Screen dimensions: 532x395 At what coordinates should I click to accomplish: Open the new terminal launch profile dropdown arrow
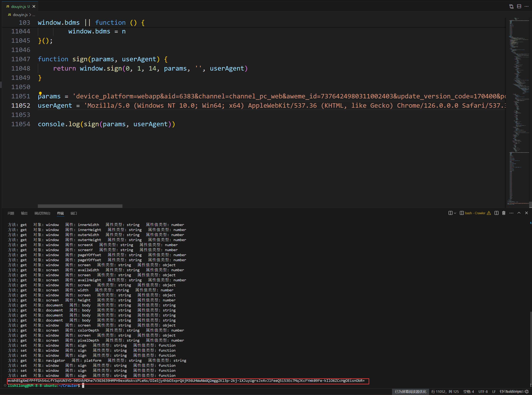pyautogui.click(x=455, y=213)
